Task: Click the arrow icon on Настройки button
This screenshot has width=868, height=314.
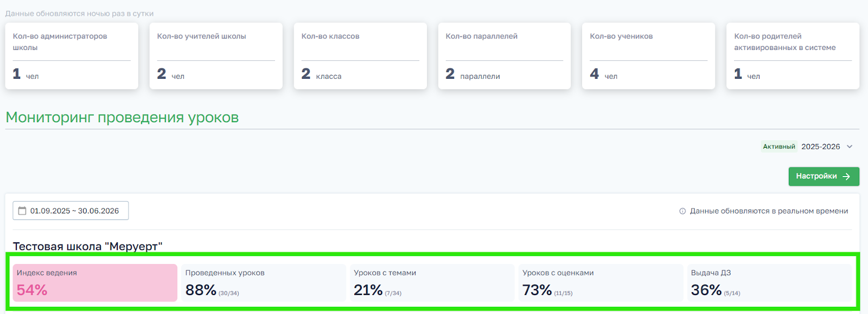Action: (846, 177)
